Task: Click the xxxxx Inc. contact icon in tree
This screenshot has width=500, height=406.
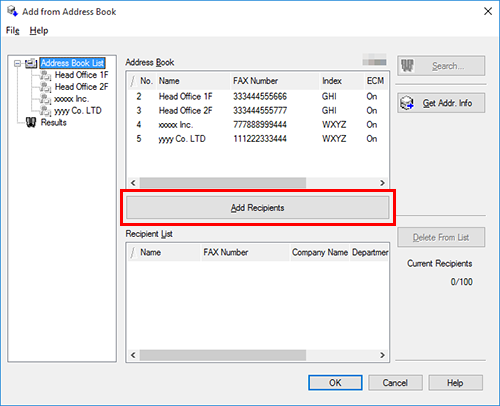Action: (45, 99)
